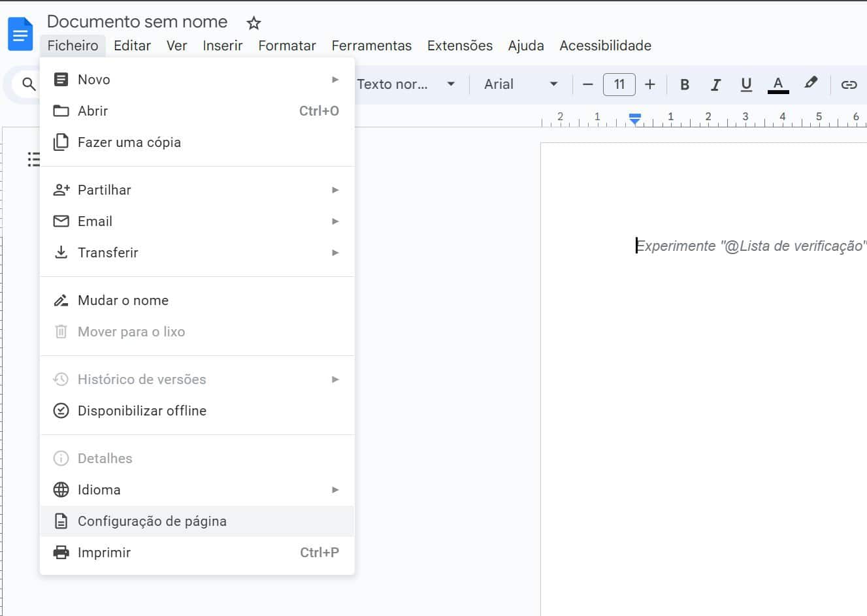This screenshot has height=616, width=867.
Task: Expand the Transferir submenu arrow
Action: click(x=335, y=253)
